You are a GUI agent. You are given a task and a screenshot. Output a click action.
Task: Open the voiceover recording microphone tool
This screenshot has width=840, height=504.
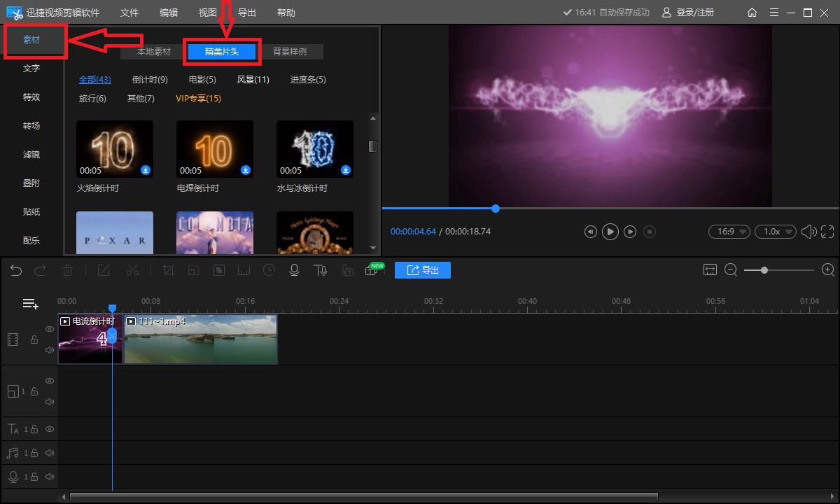tap(294, 269)
